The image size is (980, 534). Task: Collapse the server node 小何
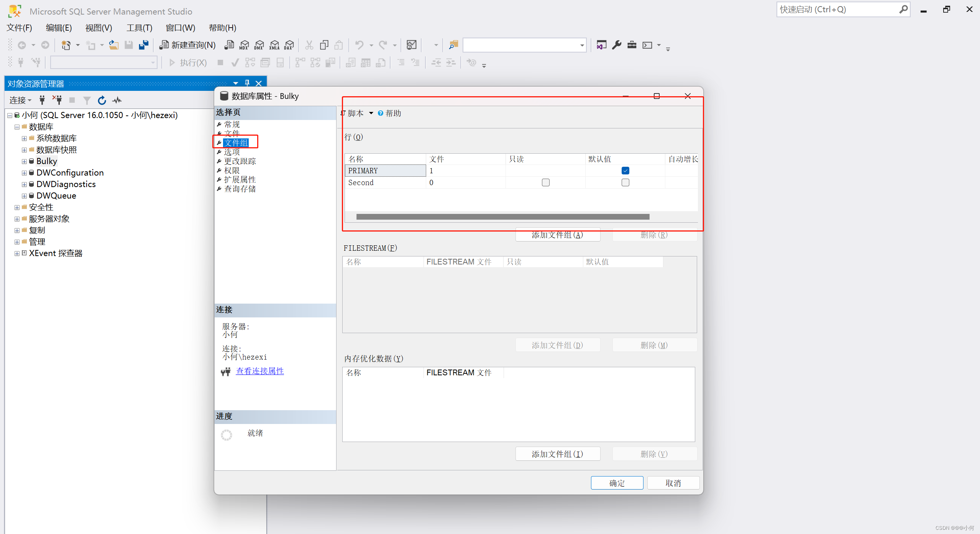(10, 115)
